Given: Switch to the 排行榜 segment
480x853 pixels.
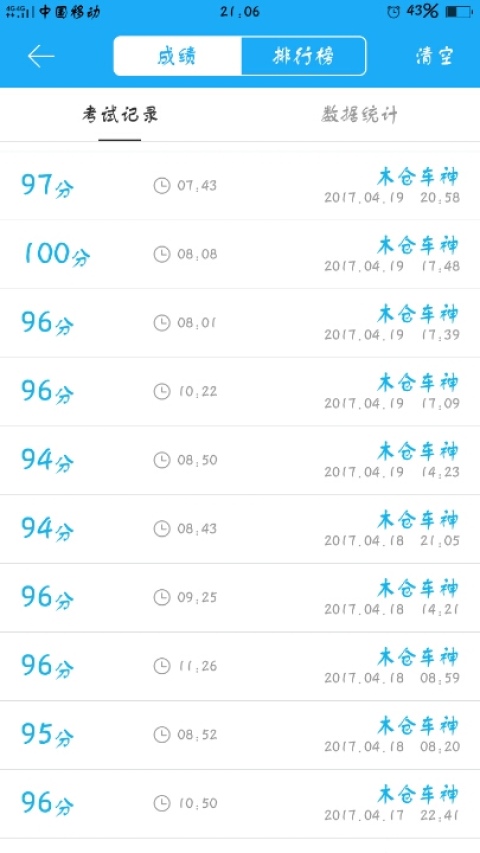Looking at the screenshot, I should 303,56.
